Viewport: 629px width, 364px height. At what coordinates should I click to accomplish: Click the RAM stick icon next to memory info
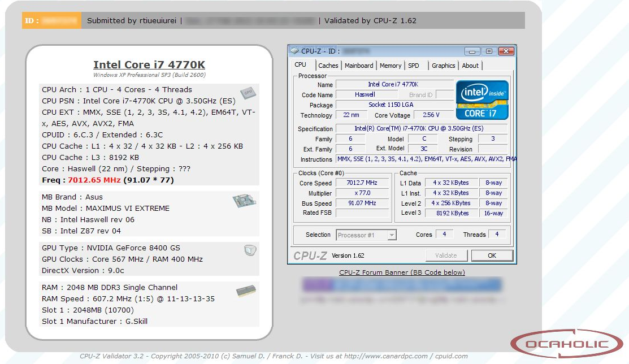tap(246, 291)
